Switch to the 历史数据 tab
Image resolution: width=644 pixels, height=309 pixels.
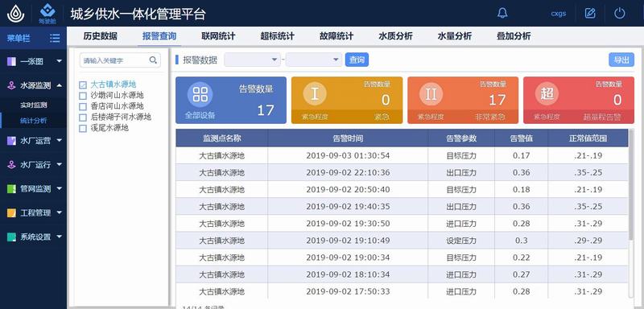tap(100, 36)
